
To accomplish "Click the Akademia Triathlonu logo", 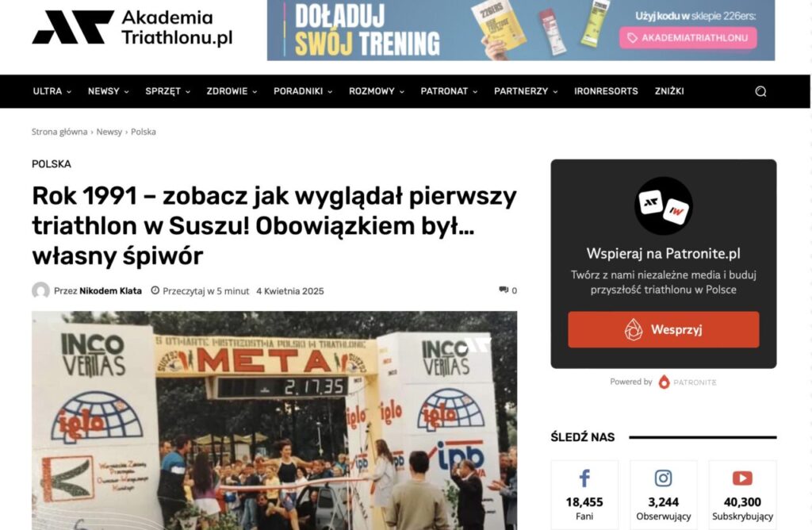I will pos(132,28).
